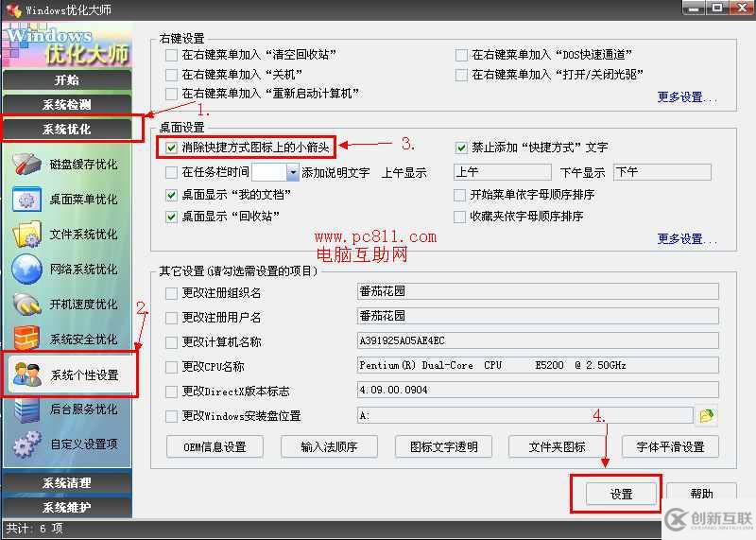Switch to the 系统优化 section

(66, 130)
